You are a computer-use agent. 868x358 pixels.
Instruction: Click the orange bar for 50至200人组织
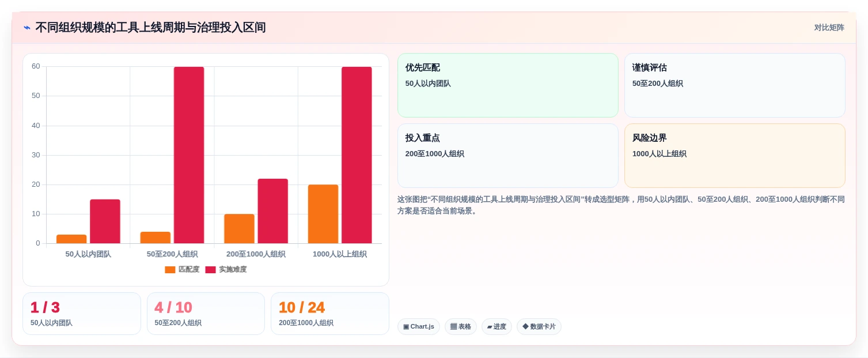[x=156, y=238]
